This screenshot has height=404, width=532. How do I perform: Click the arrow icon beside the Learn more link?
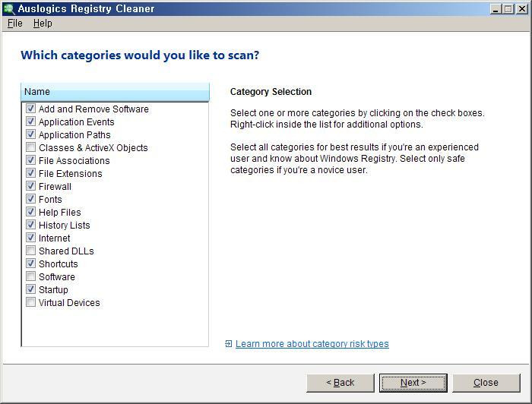[228, 344]
